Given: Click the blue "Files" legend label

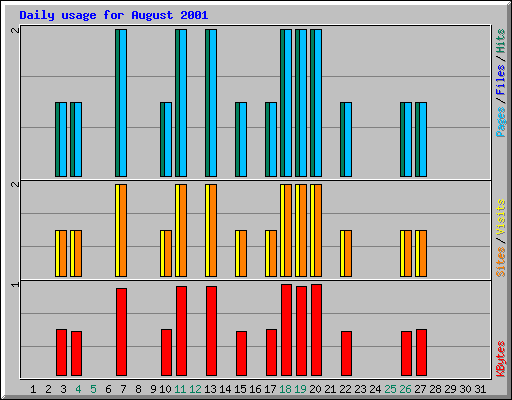Looking at the screenshot, I should [x=501, y=80].
